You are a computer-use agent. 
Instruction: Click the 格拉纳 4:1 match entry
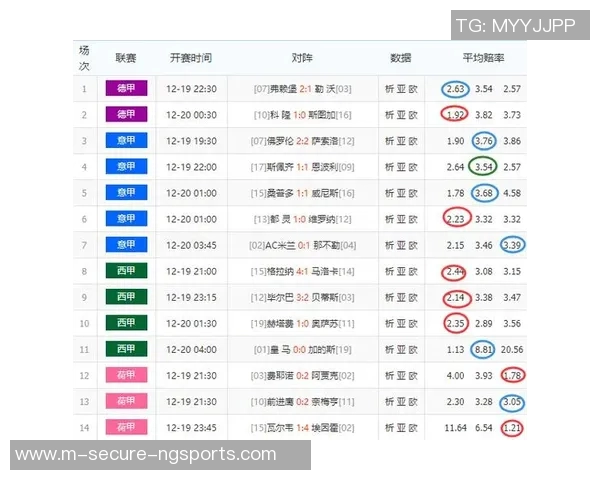tap(302, 271)
